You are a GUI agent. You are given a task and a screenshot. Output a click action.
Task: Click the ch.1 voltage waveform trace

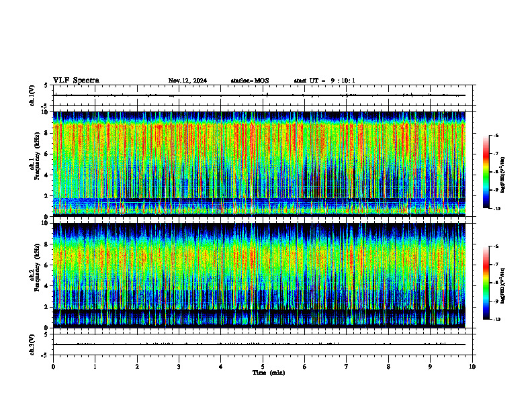pos(259,95)
